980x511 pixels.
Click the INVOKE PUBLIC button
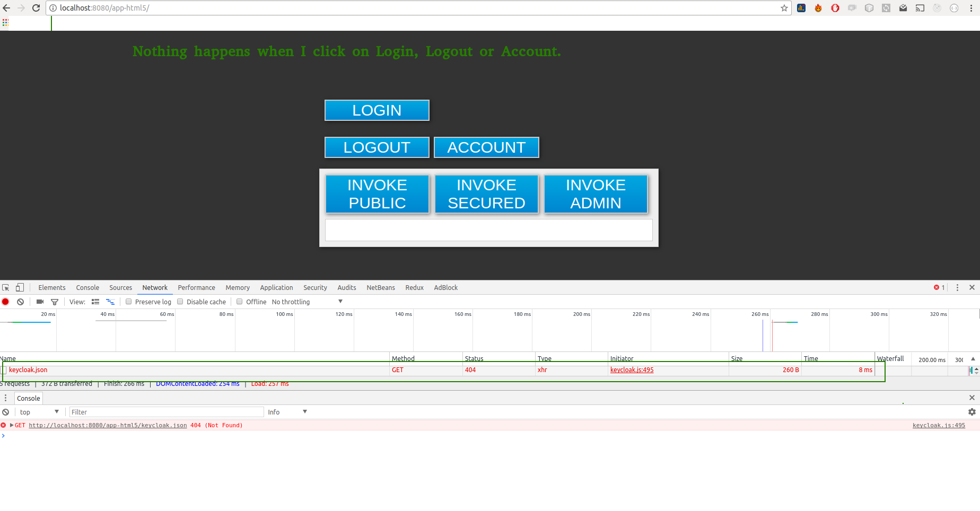pyautogui.click(x=377, y=194)
